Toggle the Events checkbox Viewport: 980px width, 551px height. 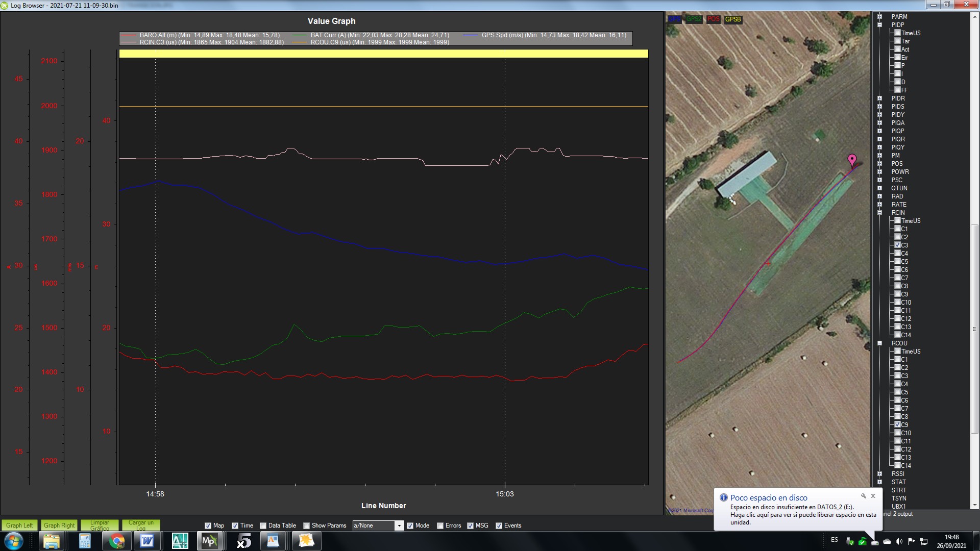point(499,525)
